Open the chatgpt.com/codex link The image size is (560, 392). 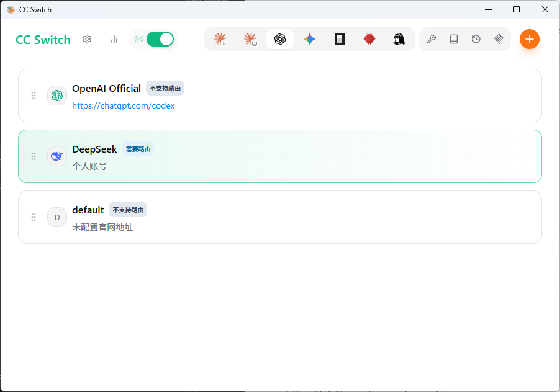click(x=123, y=106)
